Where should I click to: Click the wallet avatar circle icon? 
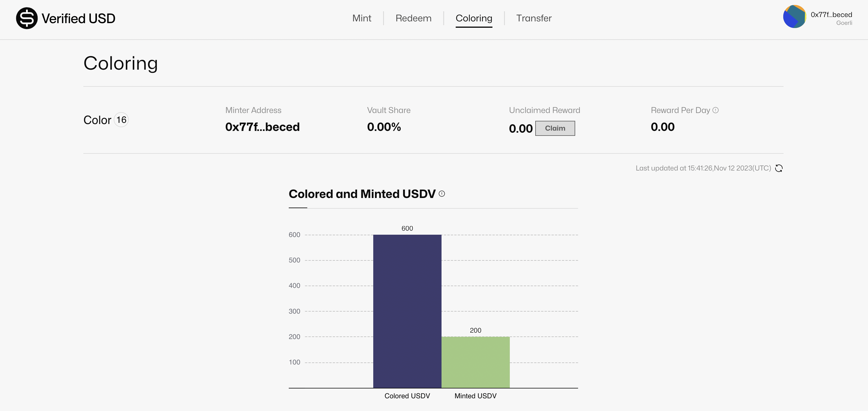coord(794,16)
